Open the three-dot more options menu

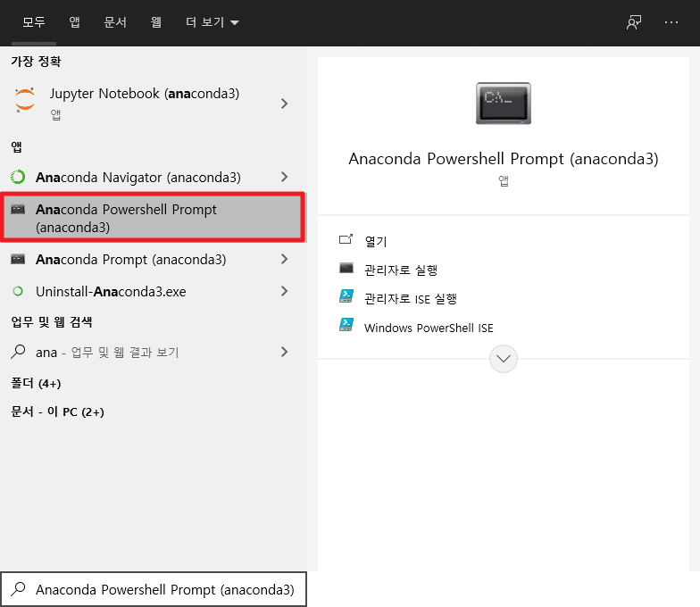pyautogui.click(x=671, y=22)
